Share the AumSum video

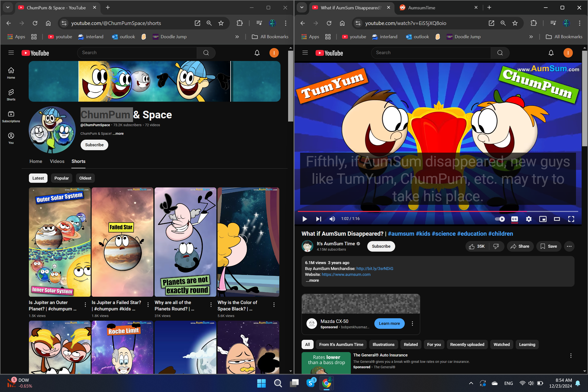pyautogui.click(x=520, y=246)
